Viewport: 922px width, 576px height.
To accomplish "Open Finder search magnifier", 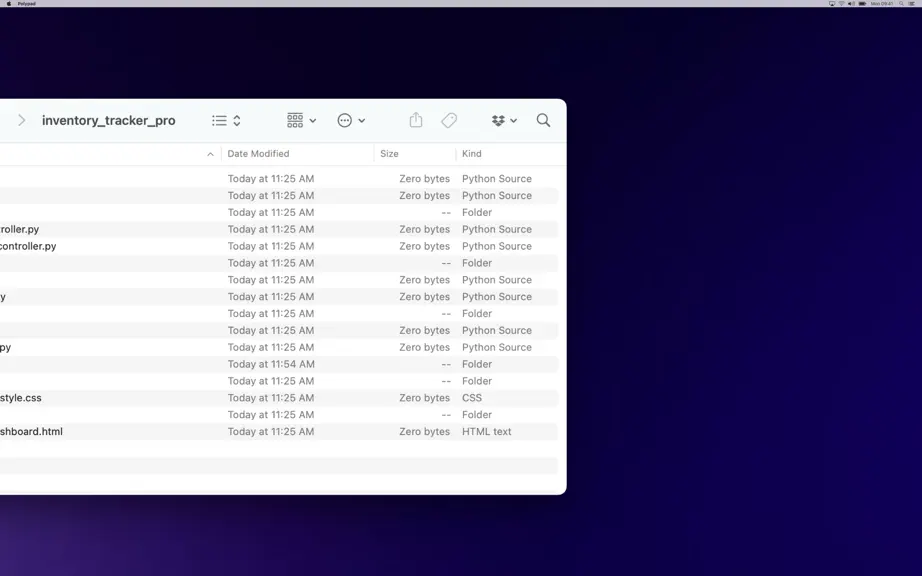I will click(543, 120).
